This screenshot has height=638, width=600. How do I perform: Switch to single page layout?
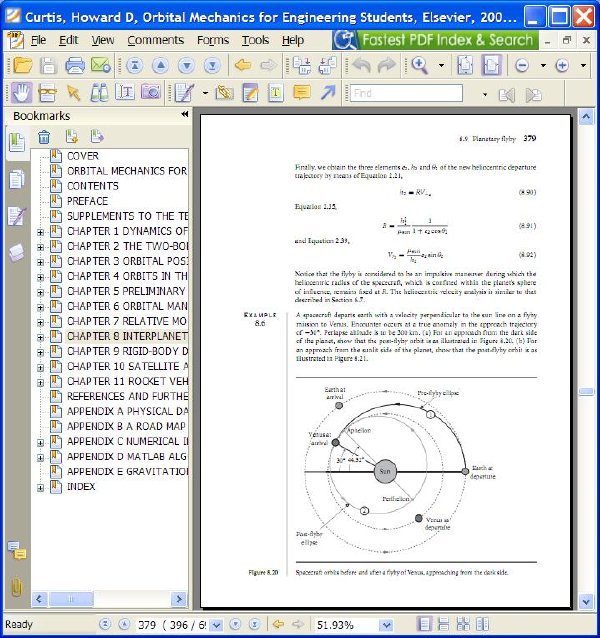tap(424, 624)
